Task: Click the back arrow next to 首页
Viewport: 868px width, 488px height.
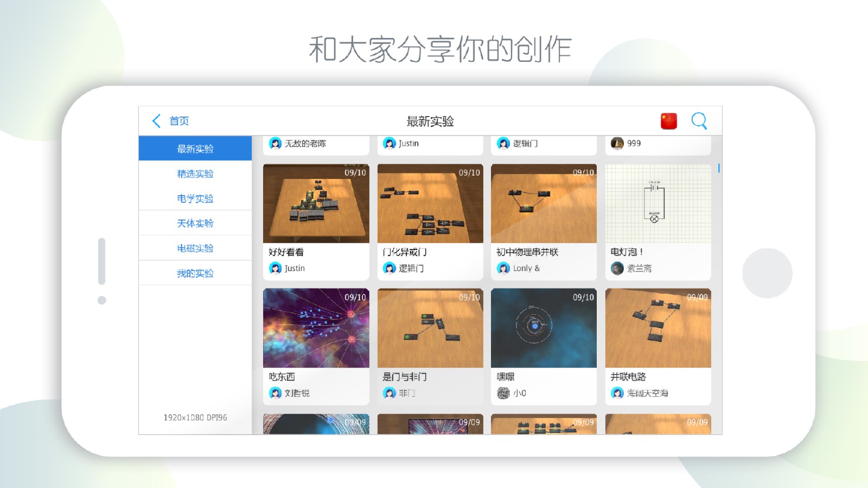Action: click(x=155, y=120)
